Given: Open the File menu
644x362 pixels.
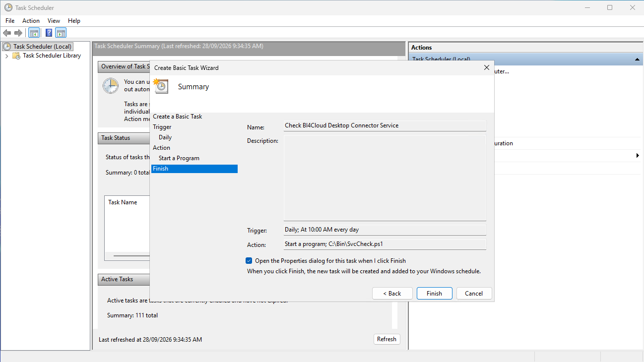Looking at the screenshot, I should coord(10,21).
